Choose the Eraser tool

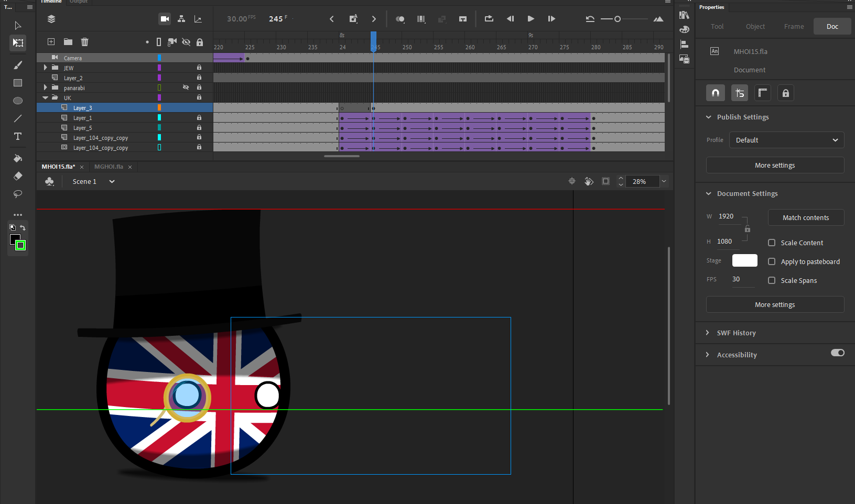pyautogui.click(x=18, y=176)
